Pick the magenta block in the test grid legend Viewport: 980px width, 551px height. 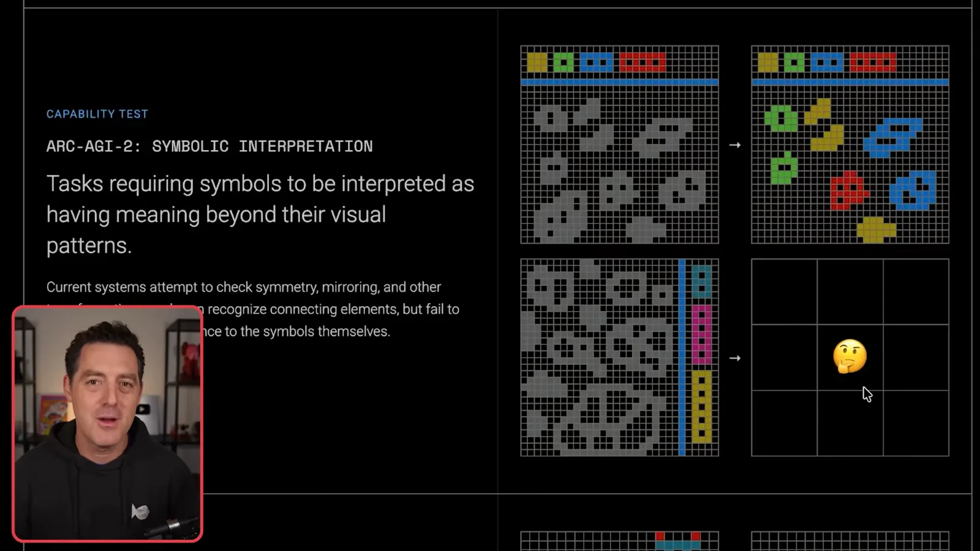pyautogui.click(x=701, y=334)
